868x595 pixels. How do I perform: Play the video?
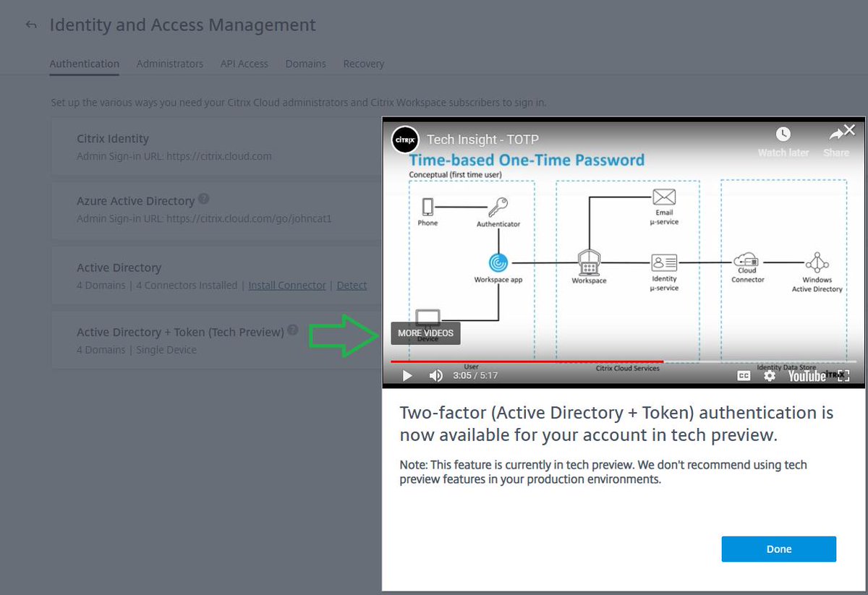click(407, 376)
